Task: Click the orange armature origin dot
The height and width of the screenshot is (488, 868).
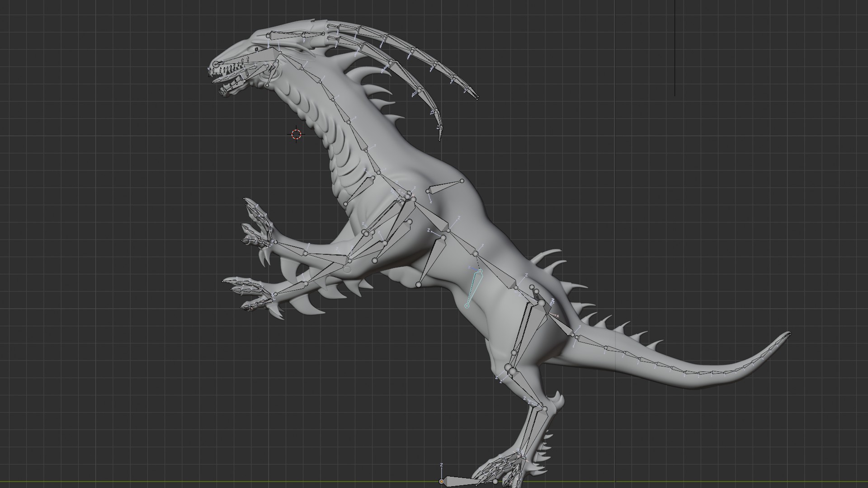Action: (441, 482)
